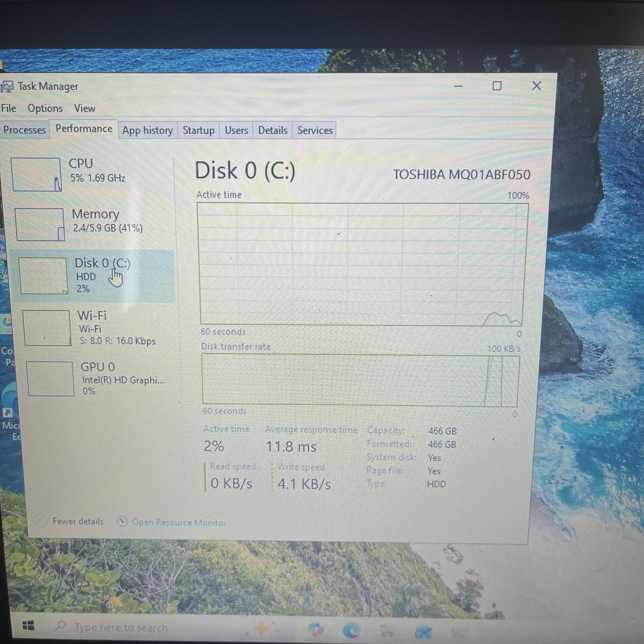Launch Microsoft Edge from the taskbar
Image resolution: width=644 pixels, height=644 pixels.
tap(351, 630)
